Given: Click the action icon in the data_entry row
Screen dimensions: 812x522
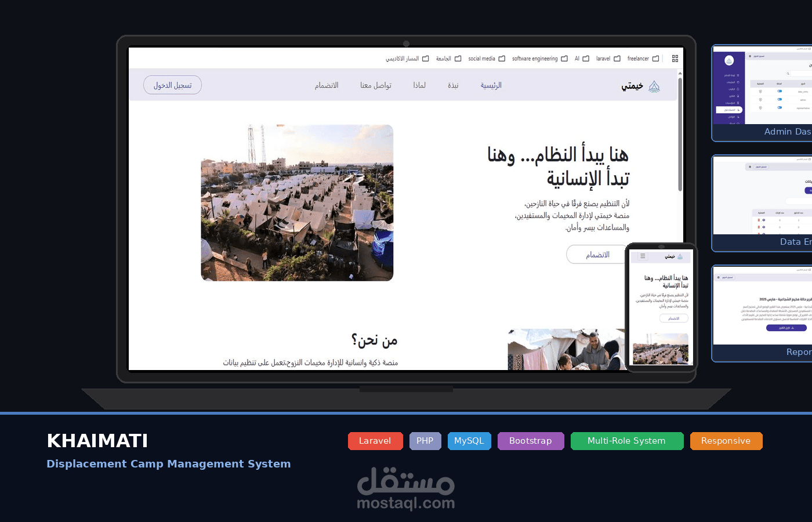Looking at the screenshot, I should [760, 92].
